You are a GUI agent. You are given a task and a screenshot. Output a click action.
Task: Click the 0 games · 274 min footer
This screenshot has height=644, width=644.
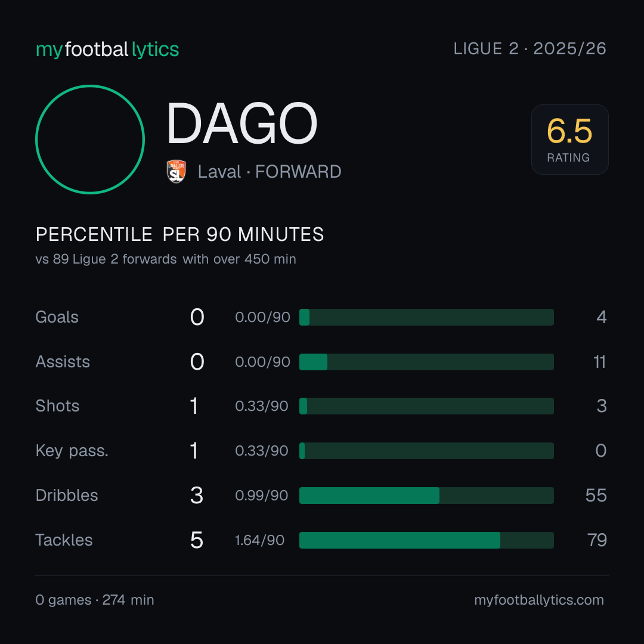pos(94,600)
